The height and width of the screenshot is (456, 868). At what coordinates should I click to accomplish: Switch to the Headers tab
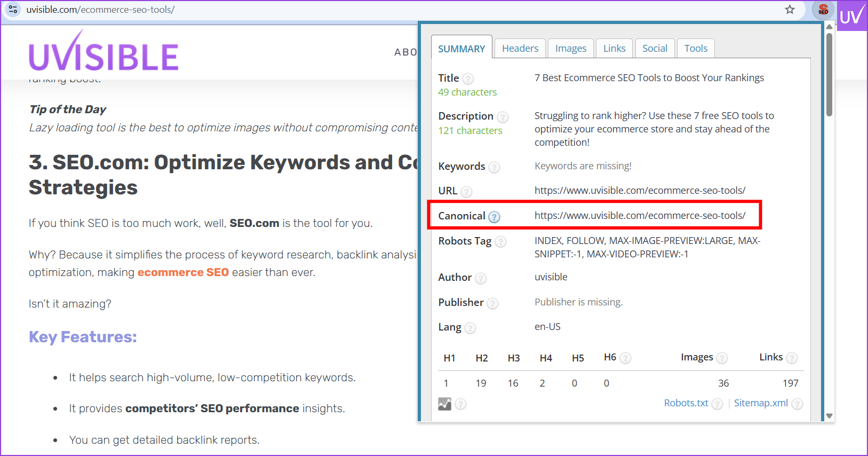pyautogui.click(x=520, y=49)
